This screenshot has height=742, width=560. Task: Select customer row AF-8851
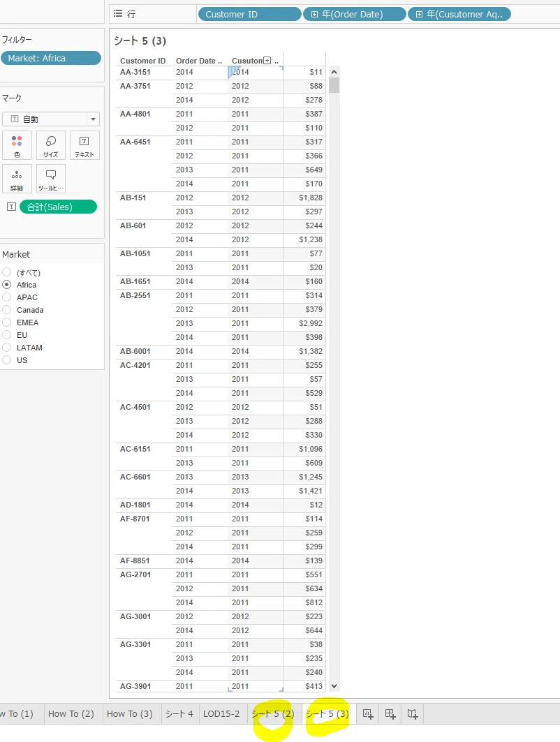tap(135, 561)
